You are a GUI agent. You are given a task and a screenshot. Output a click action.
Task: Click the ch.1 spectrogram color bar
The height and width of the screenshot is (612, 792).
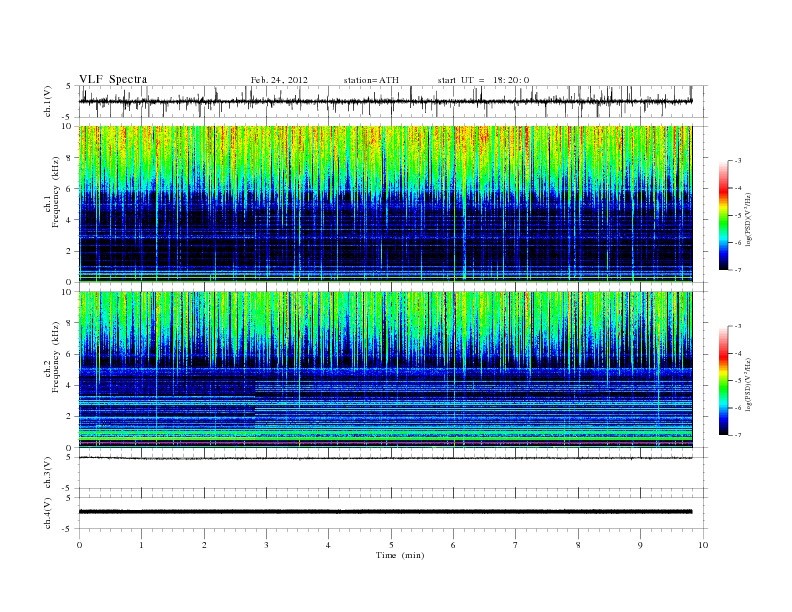(724, 215)
